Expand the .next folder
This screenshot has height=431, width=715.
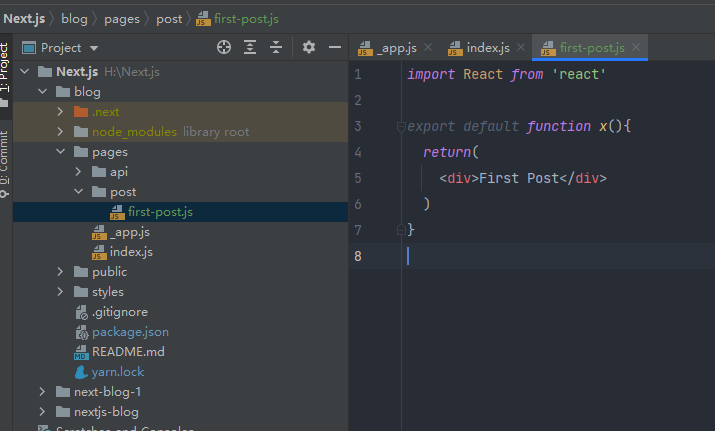[x=60, y=112]
